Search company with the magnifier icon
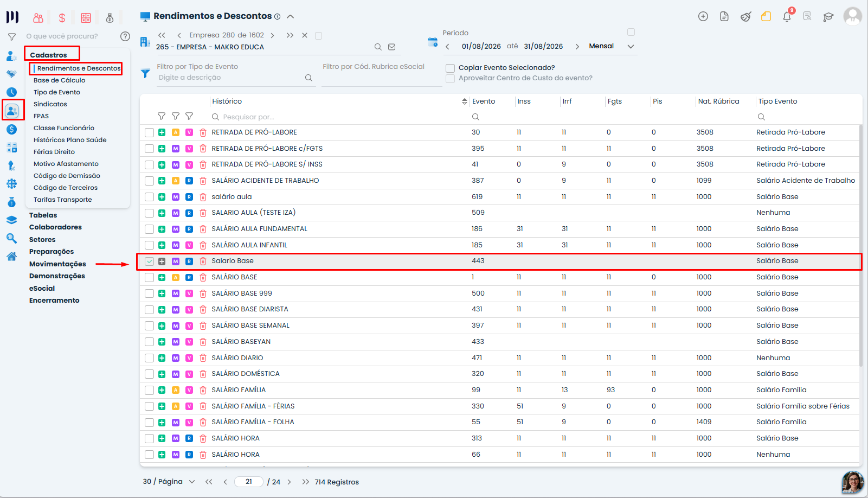The width and height of the screenshot is (868, 498). pyautogui.click(x=378, y=47)
